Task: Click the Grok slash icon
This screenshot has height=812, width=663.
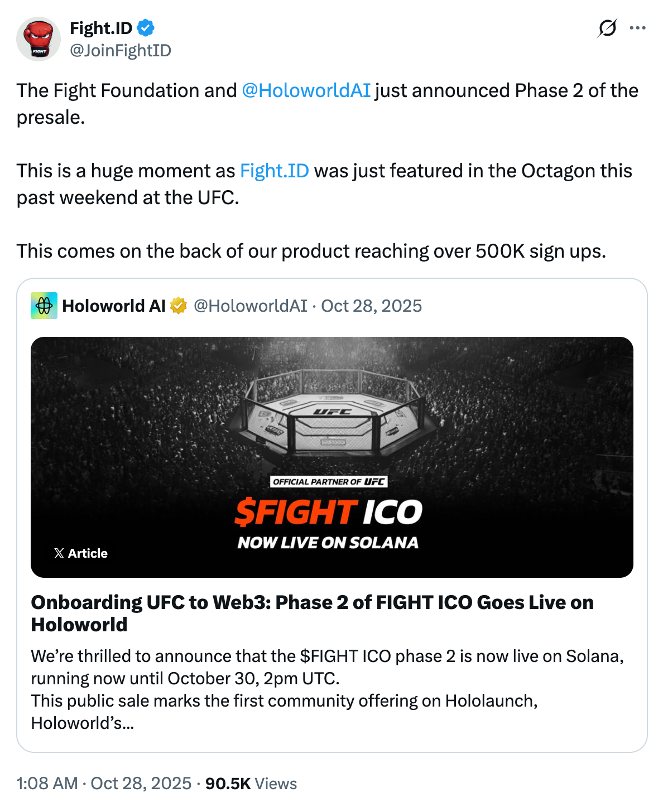Action: coord(607,28)
